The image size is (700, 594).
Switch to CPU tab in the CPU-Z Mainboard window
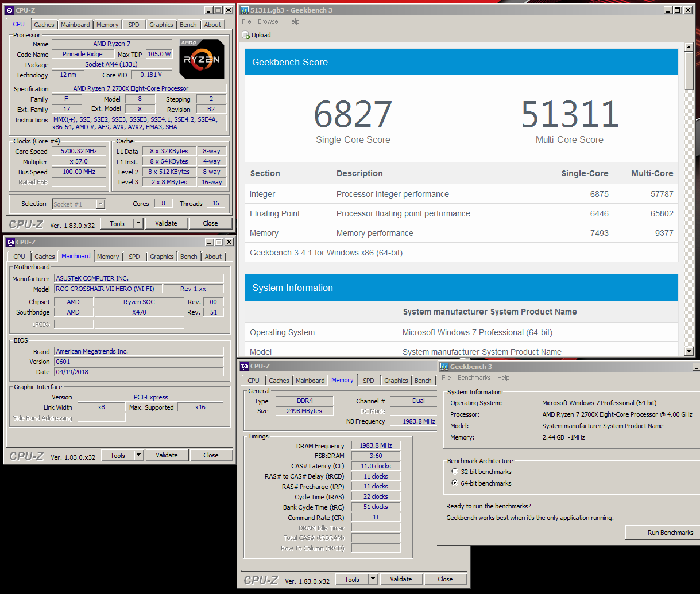(20, 257)
